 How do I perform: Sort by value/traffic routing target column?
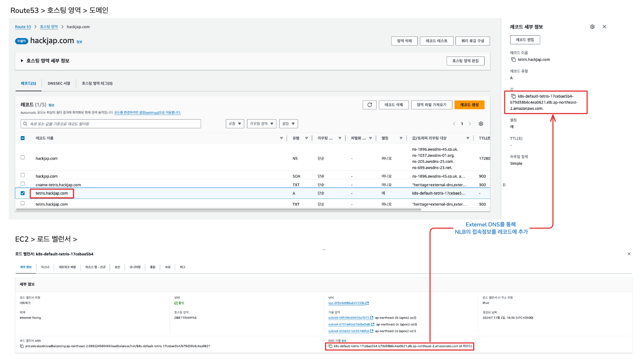468,138
